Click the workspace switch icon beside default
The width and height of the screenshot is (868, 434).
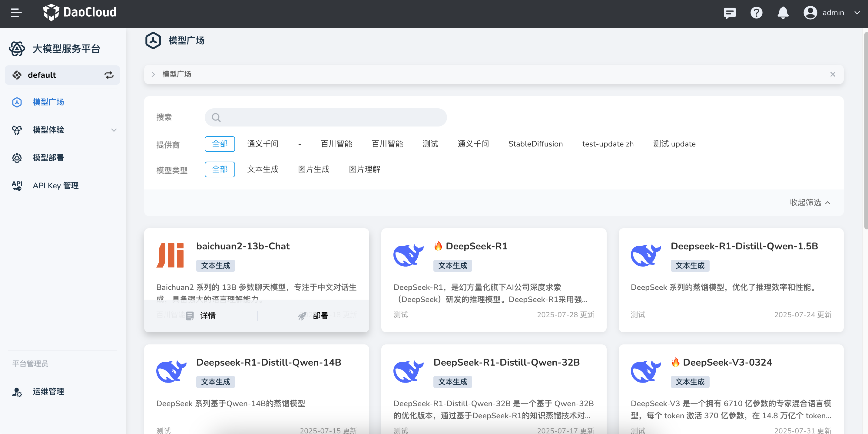(x=109, y=75)
